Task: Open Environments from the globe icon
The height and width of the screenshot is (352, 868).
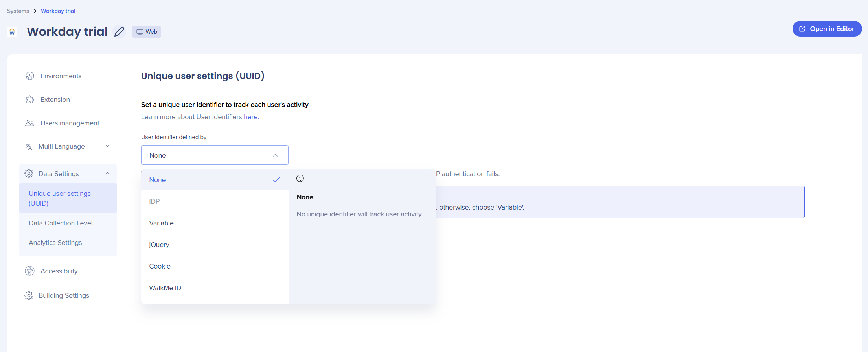Action: pos(30,76)
